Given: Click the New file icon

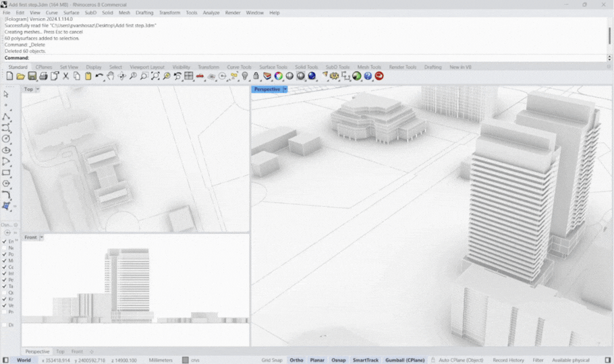Looking at the screenshot, I should coord(10,76).
